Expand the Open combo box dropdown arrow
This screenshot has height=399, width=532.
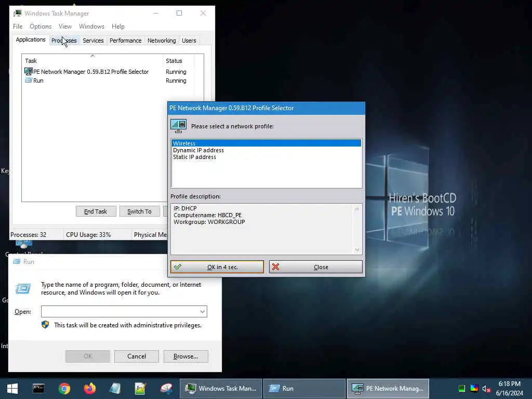point(203,312)
